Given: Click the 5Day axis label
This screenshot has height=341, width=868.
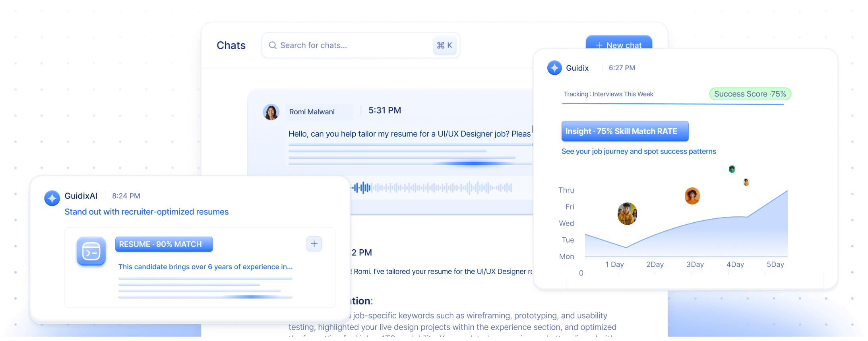Looking at the screenshot, I should click(x=775, y=264).
